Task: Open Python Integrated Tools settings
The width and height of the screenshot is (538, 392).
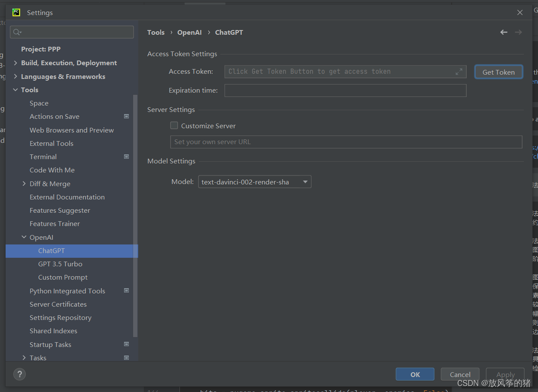Action: tap(67, 291)
